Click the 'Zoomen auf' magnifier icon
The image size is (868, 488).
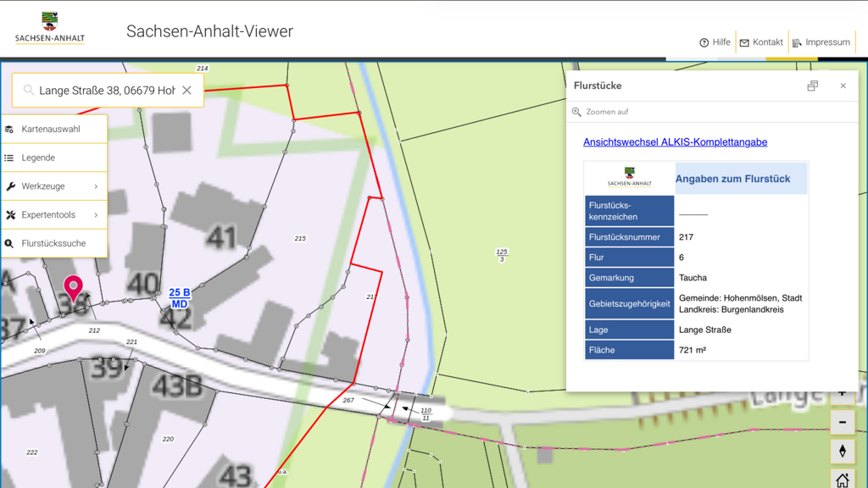[x=577, y=112]
